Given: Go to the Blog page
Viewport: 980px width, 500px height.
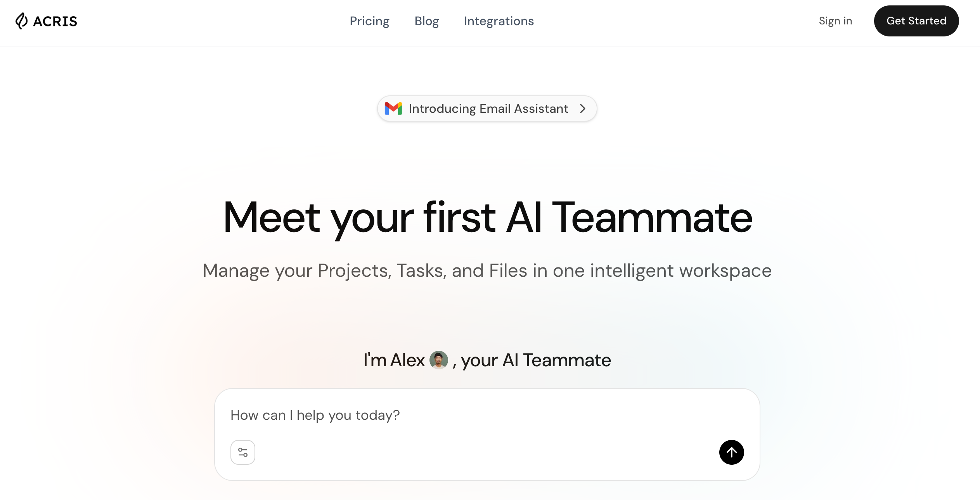Looking at the screenshot, I should pos(426,21).
